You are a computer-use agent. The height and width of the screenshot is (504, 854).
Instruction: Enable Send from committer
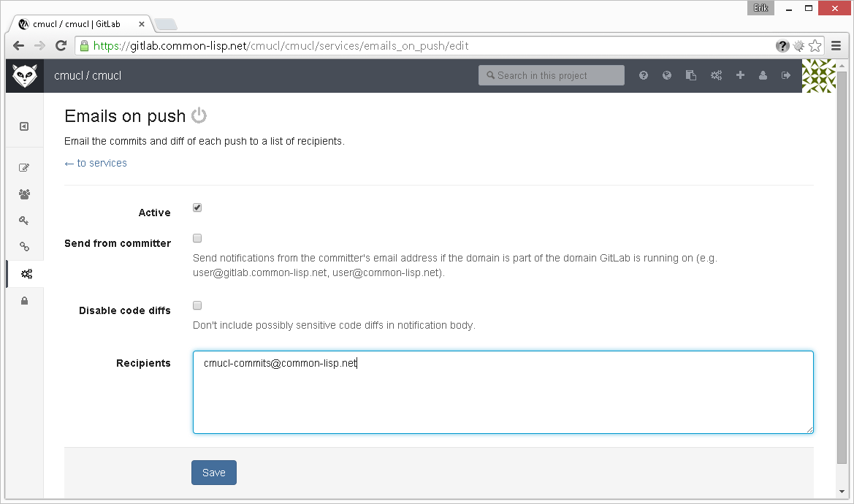(x=197, y=237)
